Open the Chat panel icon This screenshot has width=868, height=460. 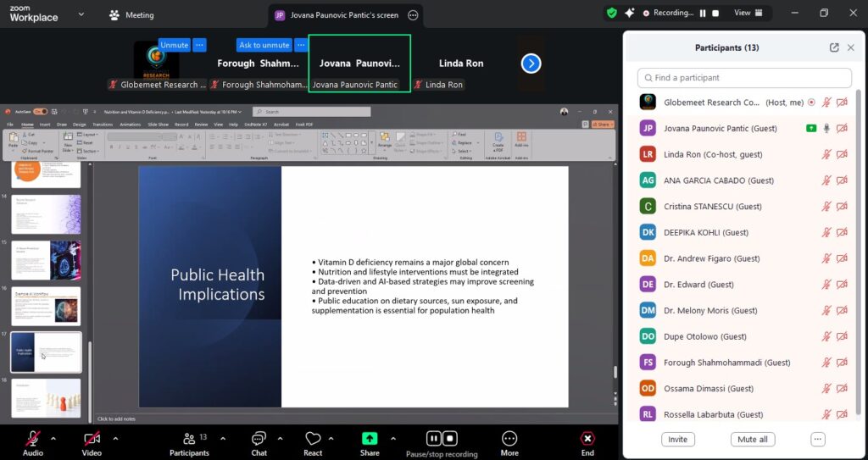(259, 439)
